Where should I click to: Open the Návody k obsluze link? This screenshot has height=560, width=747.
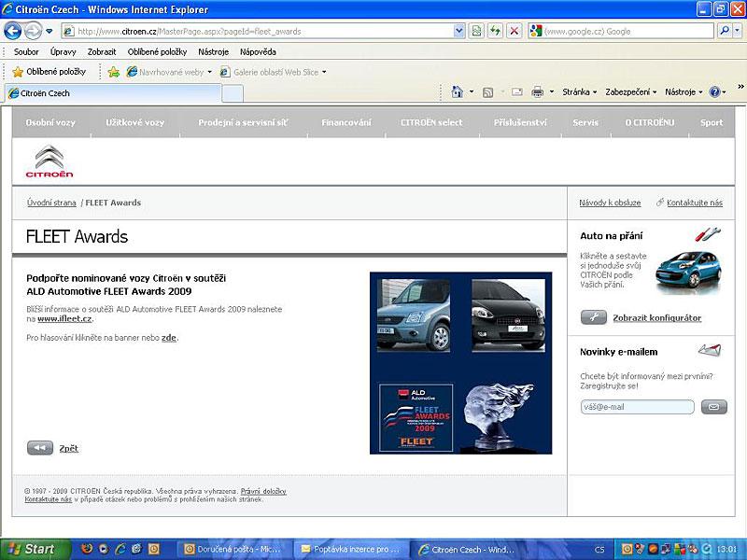(610, 203)
